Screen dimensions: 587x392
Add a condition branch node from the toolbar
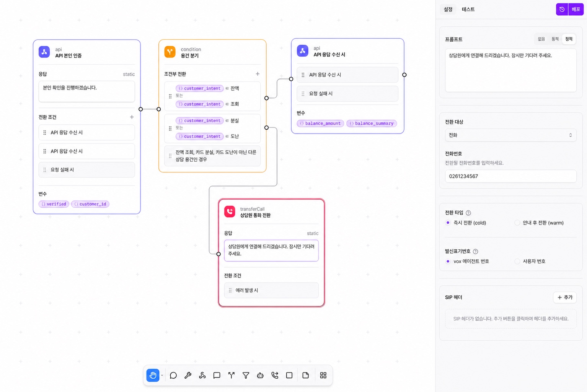231,375
